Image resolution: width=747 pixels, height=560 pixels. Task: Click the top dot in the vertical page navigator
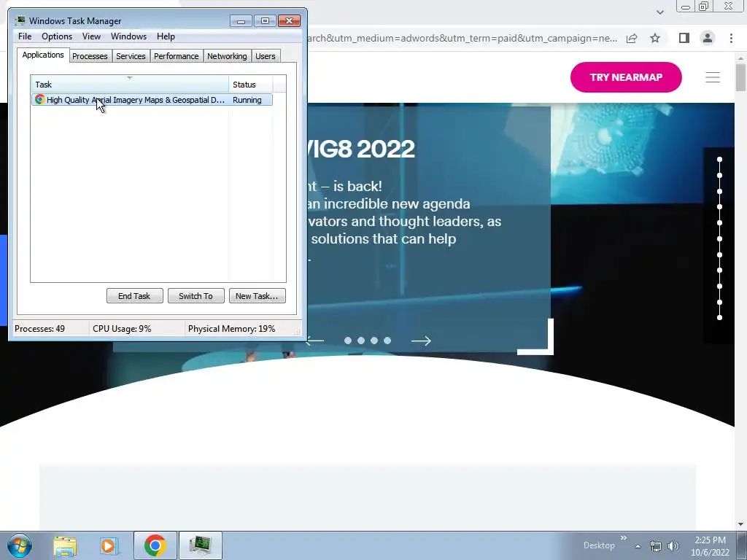point(719,160)
